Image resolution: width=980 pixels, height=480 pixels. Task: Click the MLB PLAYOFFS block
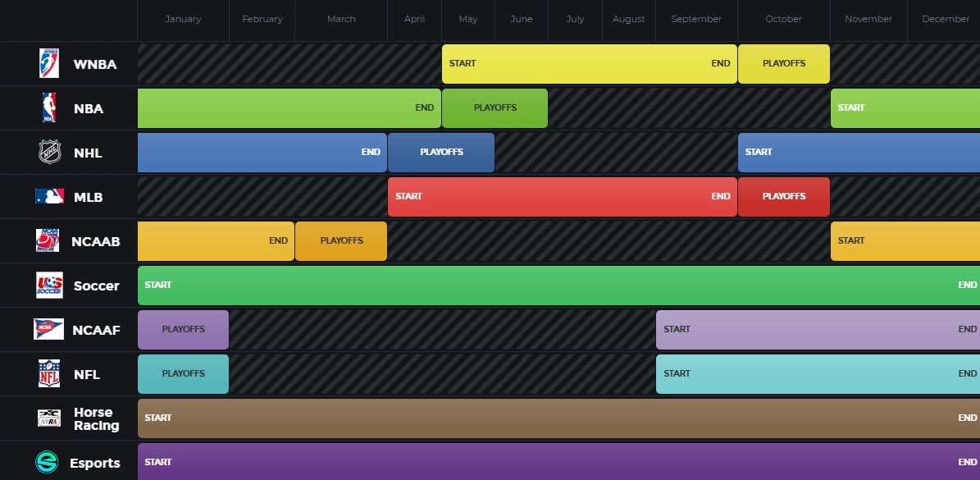click(784, 197)
